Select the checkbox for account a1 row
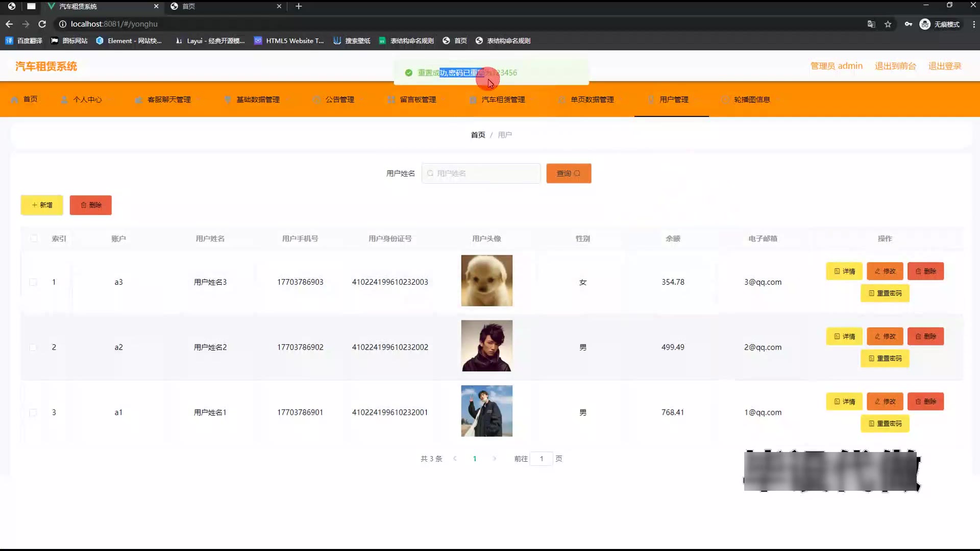This screenshot has width=980, height=551. coord(33,412)
